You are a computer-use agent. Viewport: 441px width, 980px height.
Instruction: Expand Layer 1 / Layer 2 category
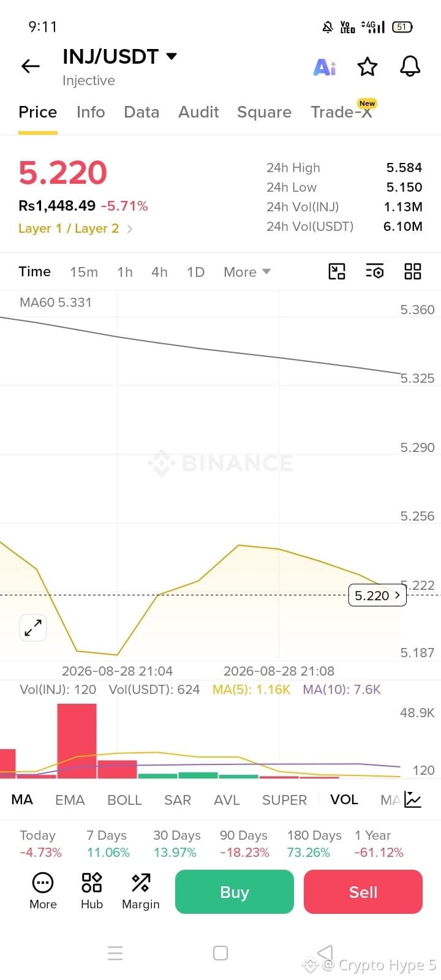point(75,228)
